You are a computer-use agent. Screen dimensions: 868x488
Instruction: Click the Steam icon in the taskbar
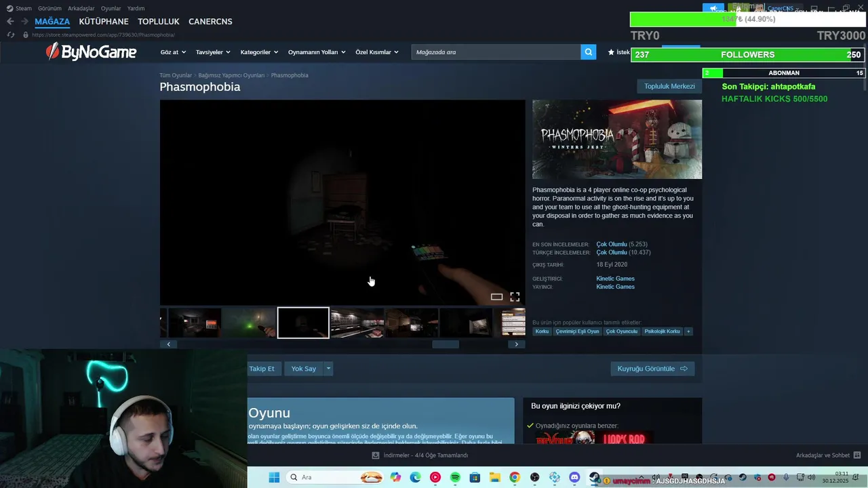pos(595,477)
